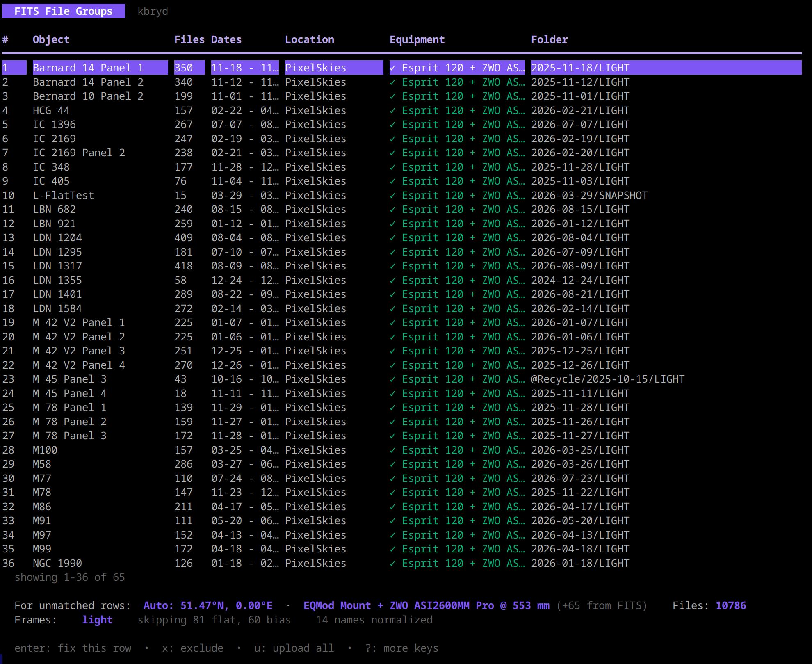Click the Files column header

point(189,39)
